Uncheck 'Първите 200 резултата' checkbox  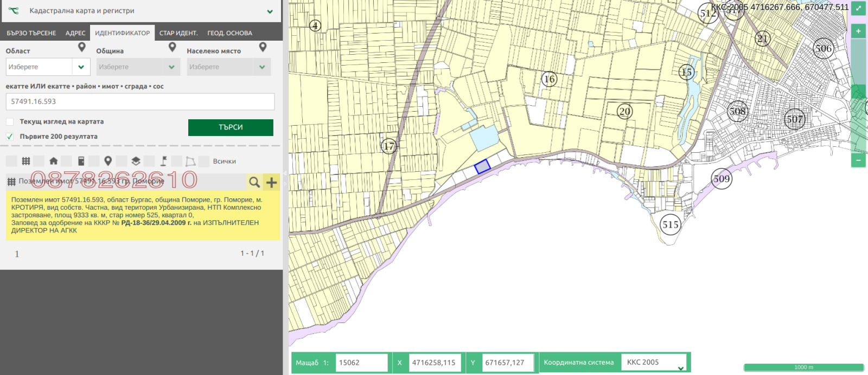click(10, 137)
